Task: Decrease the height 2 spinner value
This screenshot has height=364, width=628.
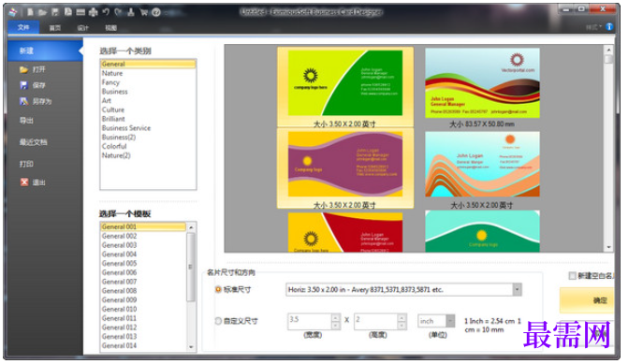Action: tap(402, 325)
